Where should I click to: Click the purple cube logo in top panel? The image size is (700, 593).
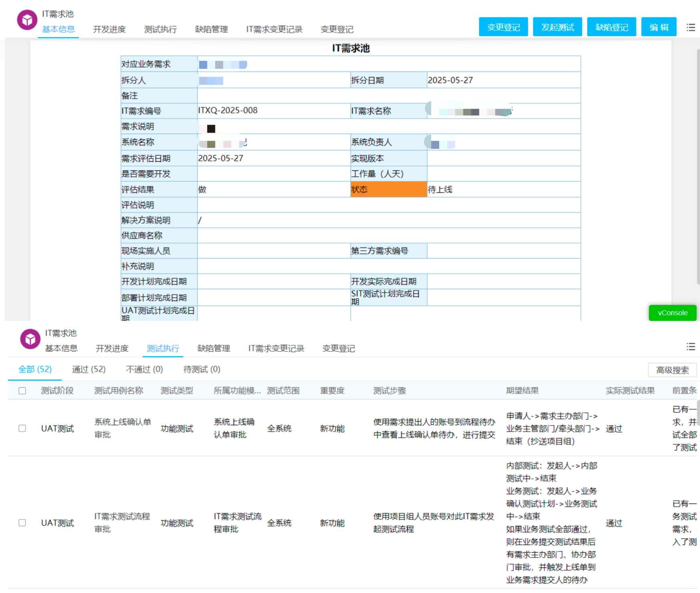click(27, 20)
